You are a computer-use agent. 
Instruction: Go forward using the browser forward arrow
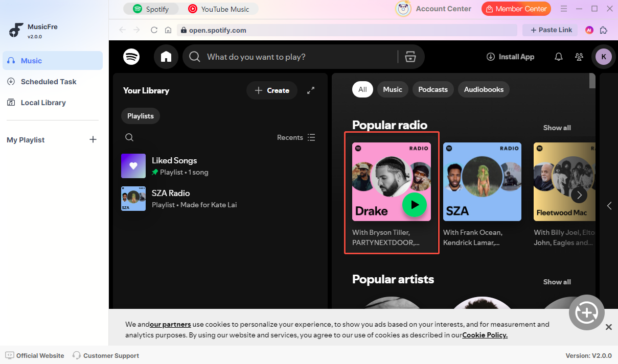coord(137,30)
